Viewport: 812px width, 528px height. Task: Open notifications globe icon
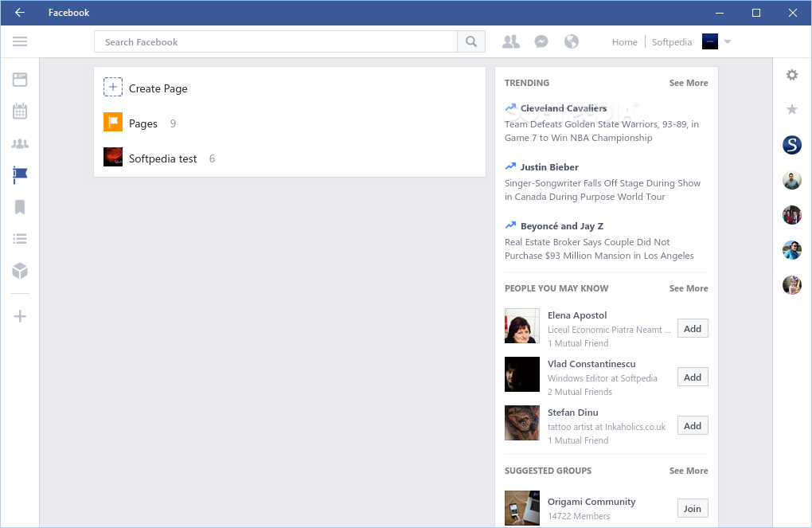pyautogui.click(x=572, y=41)
